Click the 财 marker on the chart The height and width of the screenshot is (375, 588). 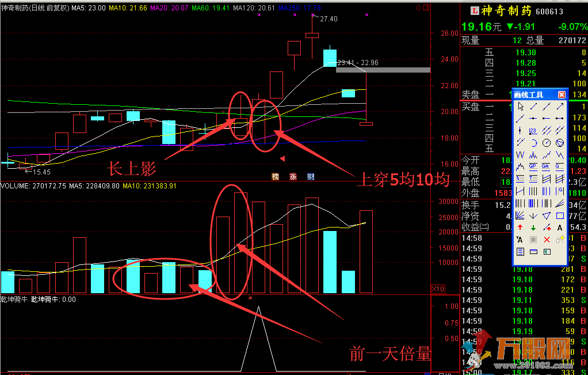click(311, 176)
